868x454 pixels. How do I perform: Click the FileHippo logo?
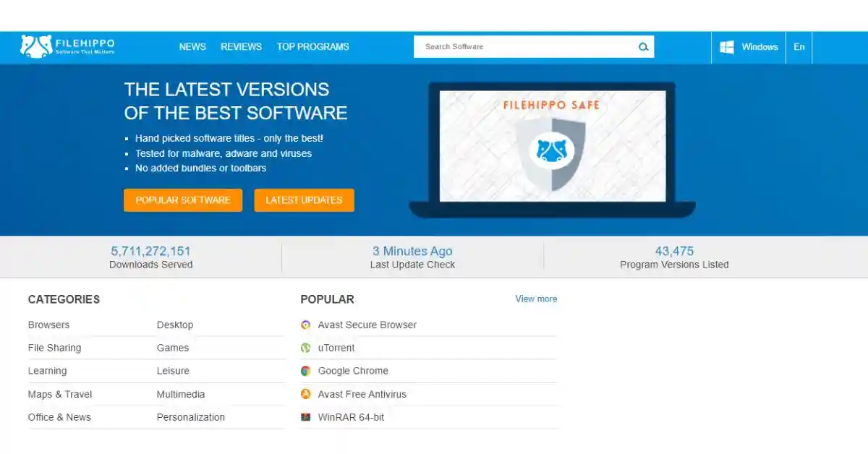pos(67,46)
